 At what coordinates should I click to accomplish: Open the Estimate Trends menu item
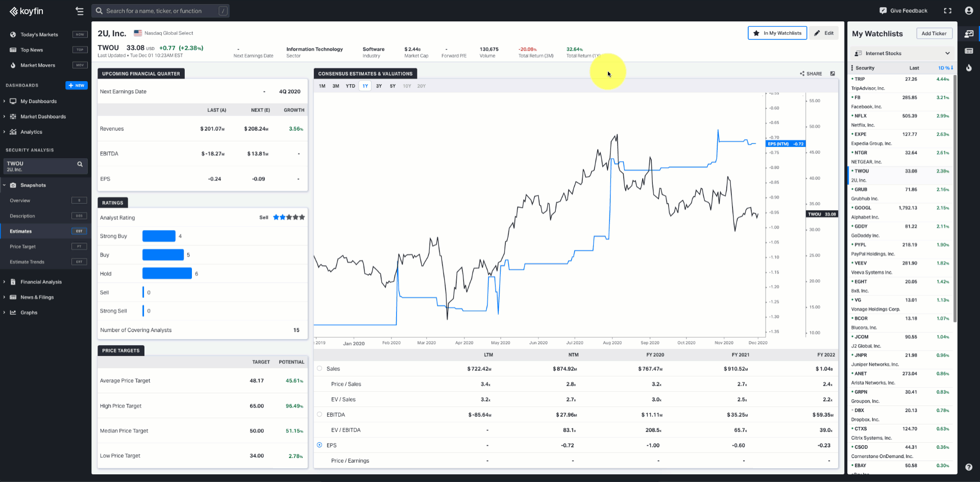(x=46, y=262)
